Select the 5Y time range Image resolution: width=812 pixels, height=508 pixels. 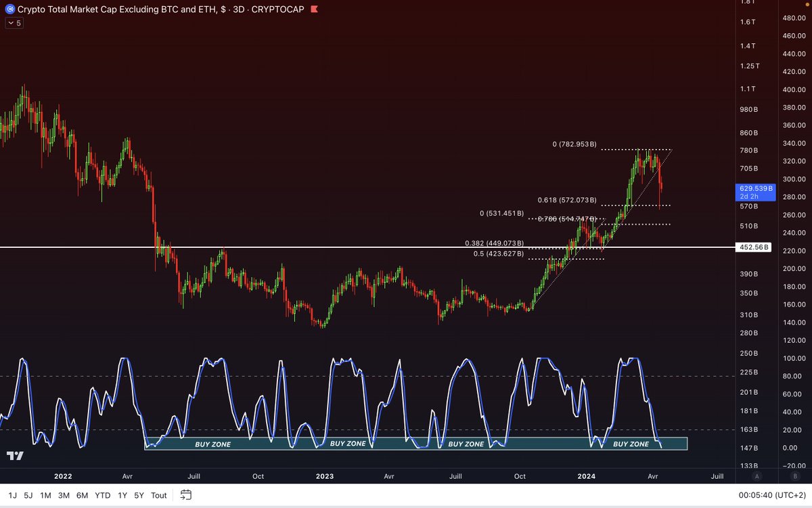coord(139,495)
